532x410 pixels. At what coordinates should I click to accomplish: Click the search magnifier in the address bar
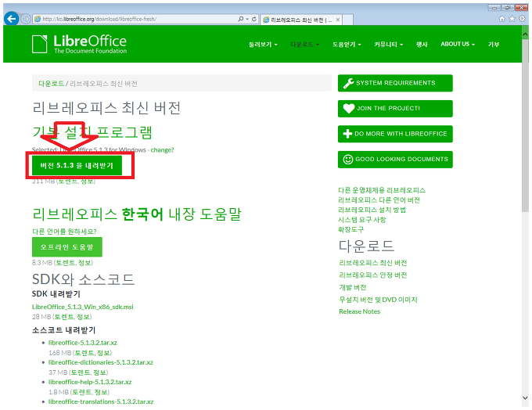point(240,19)
